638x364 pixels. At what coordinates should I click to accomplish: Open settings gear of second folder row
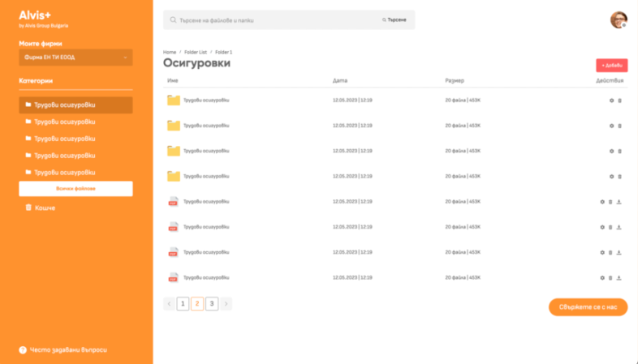tap(611, 126)
